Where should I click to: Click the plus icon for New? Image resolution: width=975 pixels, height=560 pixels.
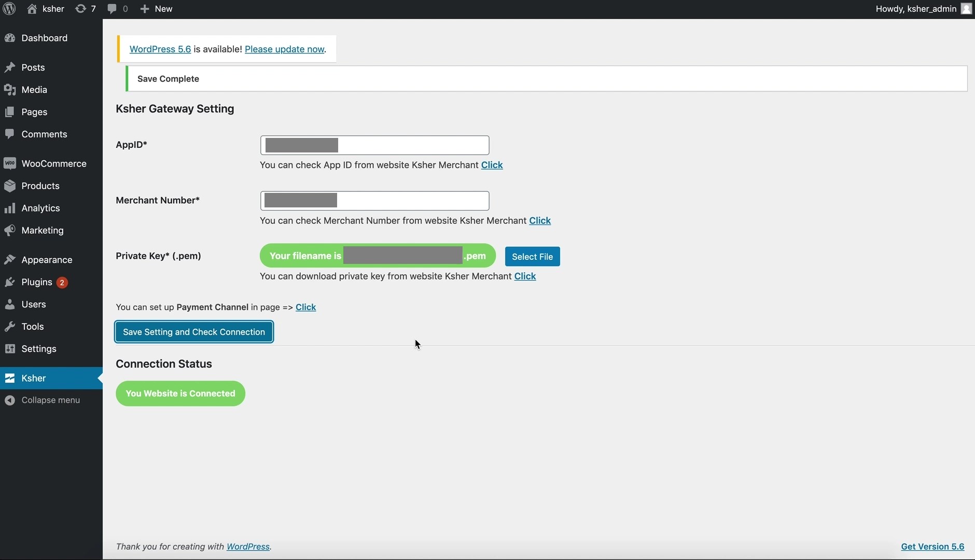pos(145,9)
